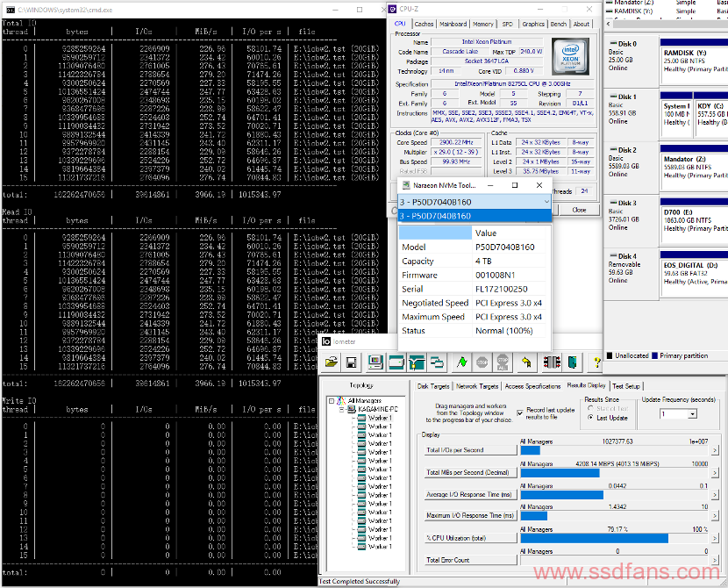
Task: Click the Stop All tests icon
Action: coord(503,362)
